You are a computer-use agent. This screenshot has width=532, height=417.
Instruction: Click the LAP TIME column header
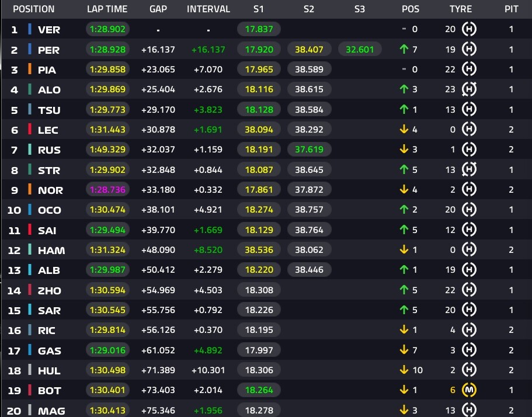point(107,9)
